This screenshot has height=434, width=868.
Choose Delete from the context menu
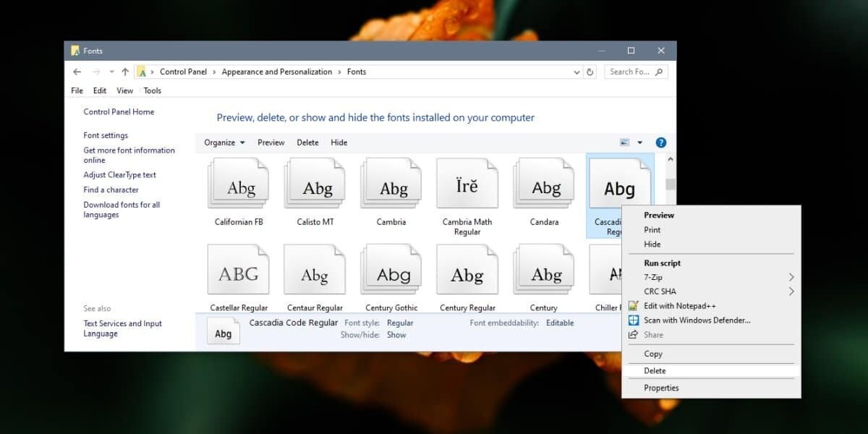click(655, 370)
